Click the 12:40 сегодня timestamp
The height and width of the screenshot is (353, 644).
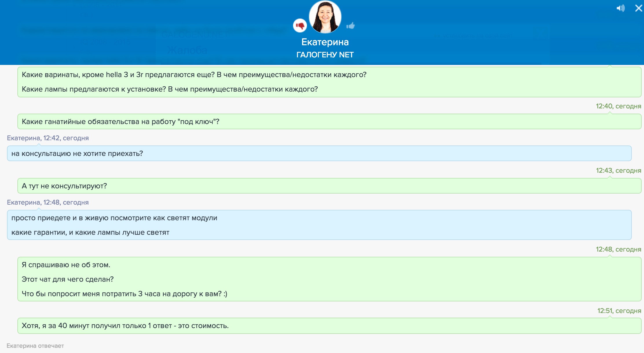618,106
